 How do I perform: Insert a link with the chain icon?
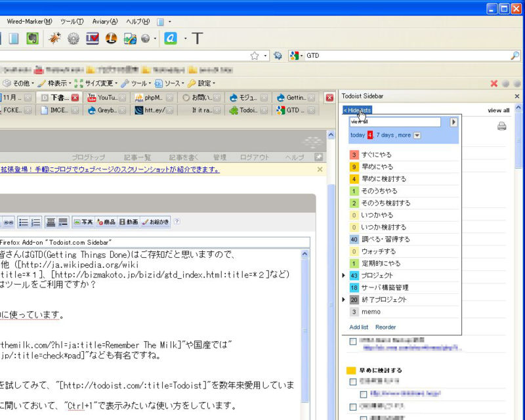coord(9,222)
